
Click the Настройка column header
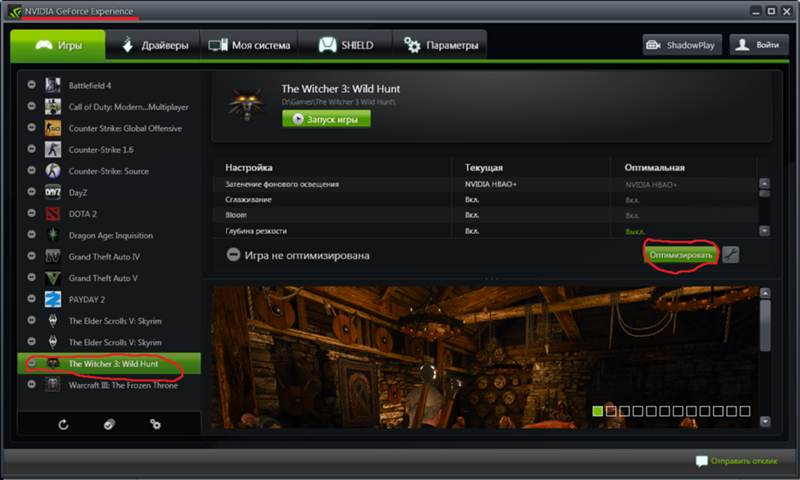click(249, 168)
